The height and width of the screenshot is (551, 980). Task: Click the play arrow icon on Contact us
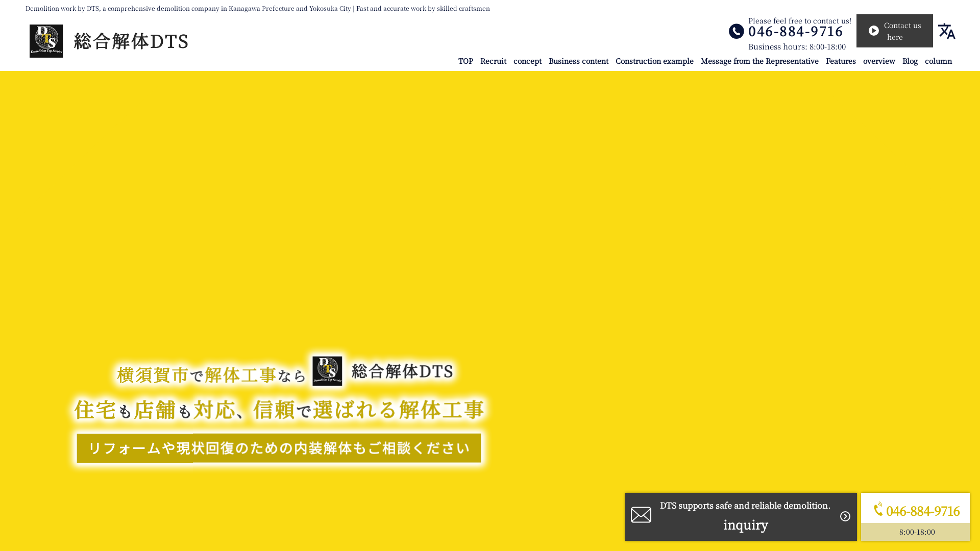874,31
